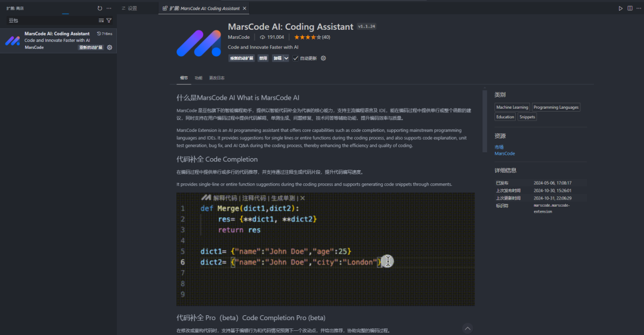
Task: Open the 功能 features tab
Action: click(x=198, y=78)
